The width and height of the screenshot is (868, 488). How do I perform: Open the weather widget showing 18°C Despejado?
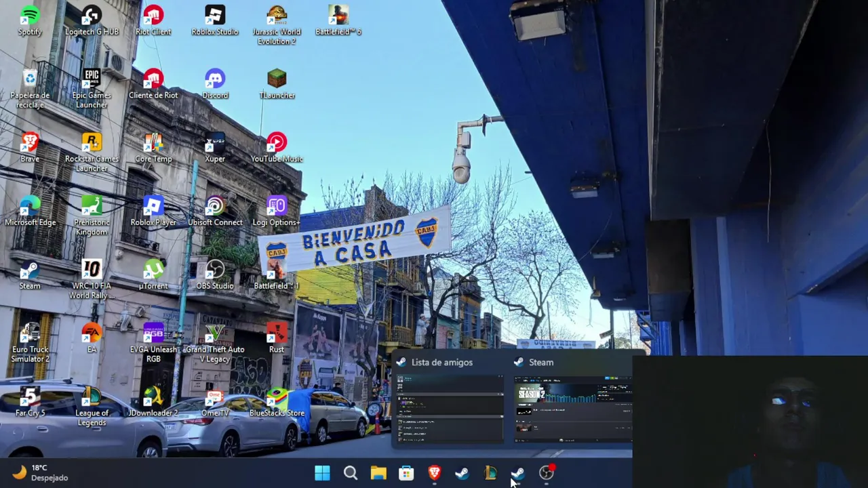click(41, 472)
